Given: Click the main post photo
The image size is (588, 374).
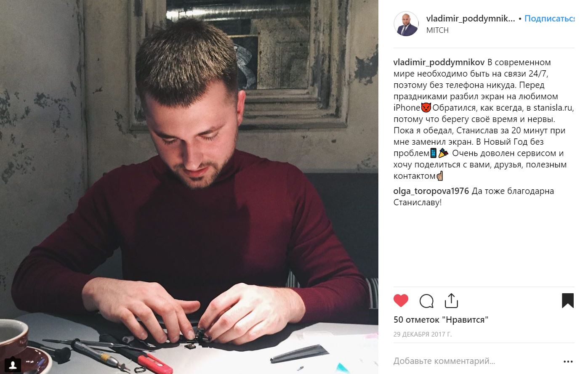Looking at the screenshot, I should tap(189, 187).
